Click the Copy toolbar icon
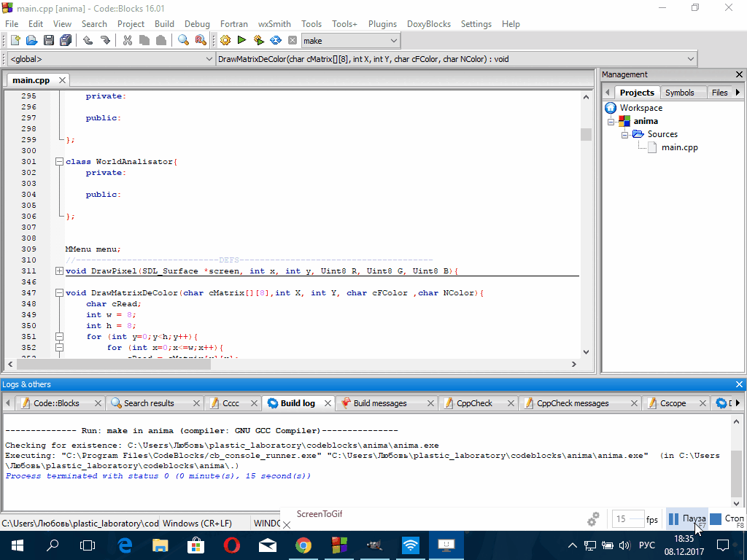This screenshot has width=747, height=560. (144, 41)
